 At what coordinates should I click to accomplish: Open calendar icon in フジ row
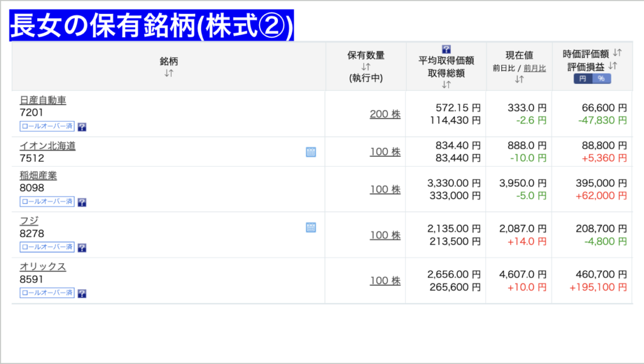(x=311, y=227)
